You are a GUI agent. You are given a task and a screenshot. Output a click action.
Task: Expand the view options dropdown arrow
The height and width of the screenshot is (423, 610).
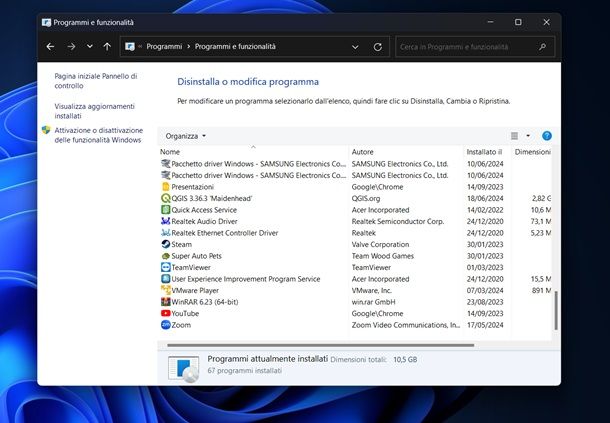(528, 136)
